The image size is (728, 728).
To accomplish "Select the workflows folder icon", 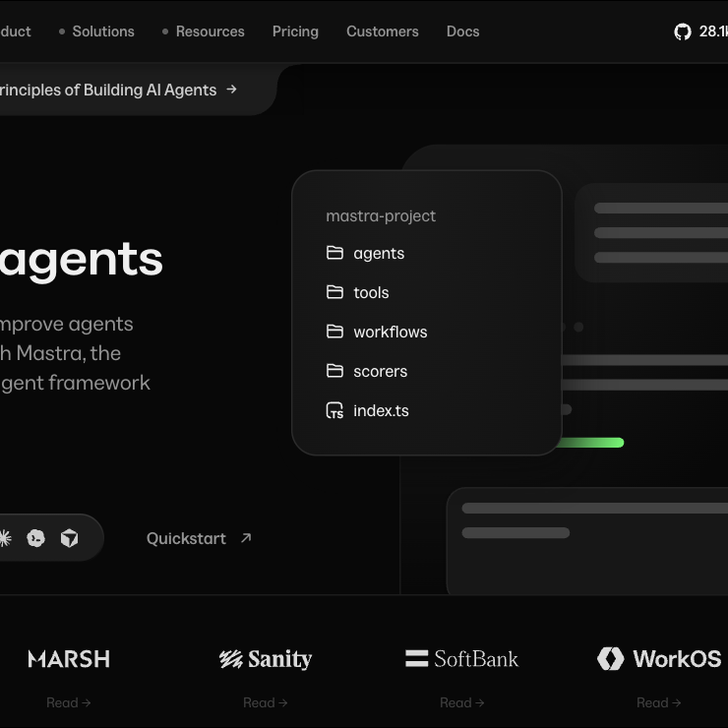I will click(x=334, y=332).
